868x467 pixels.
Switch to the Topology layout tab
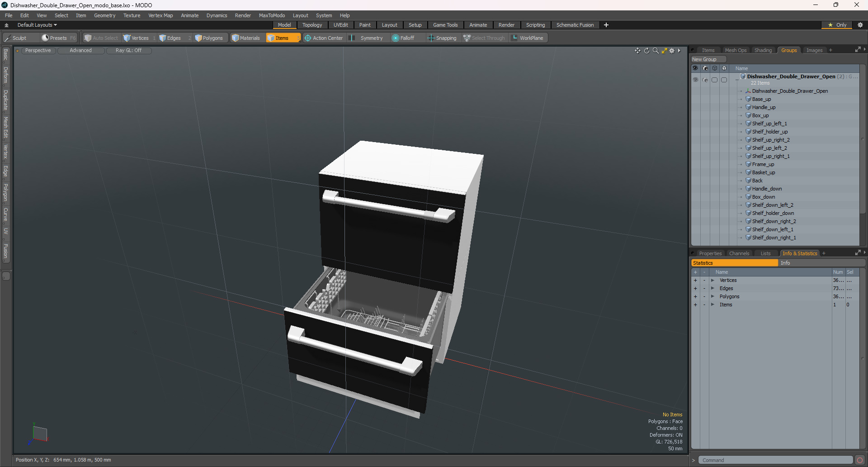click(312, 25)
